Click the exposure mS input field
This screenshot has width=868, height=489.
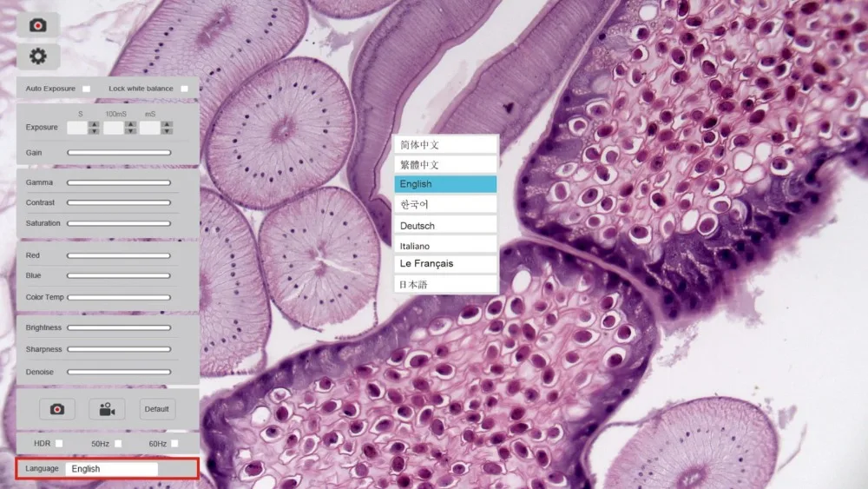click(150, 128)
